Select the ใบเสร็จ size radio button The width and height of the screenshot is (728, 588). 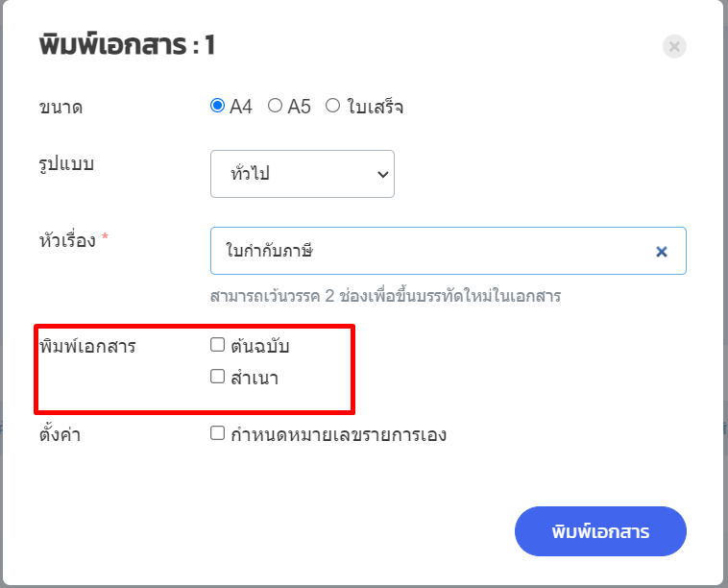pyautogui.click(x=333, y=106)
